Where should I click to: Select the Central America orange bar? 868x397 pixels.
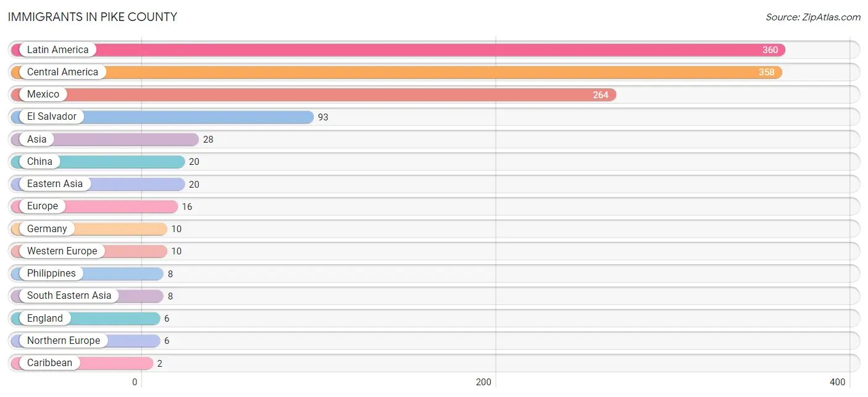click(396, 72)
